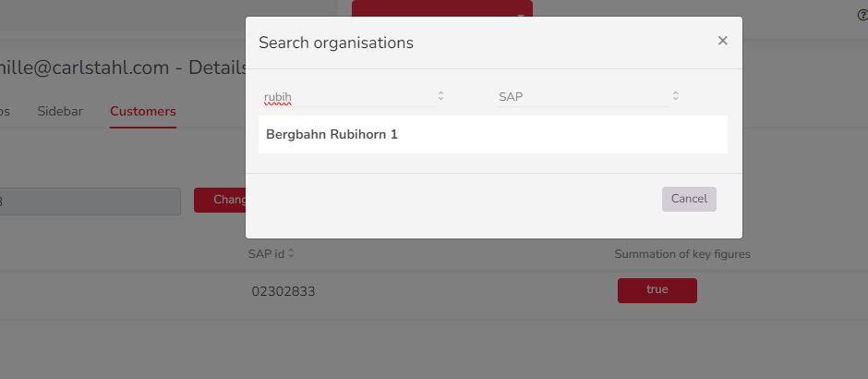Viewport: 868px width, 379px height.
Task: Select SAP id value 02302833
Action: click(x=283, y=292)
